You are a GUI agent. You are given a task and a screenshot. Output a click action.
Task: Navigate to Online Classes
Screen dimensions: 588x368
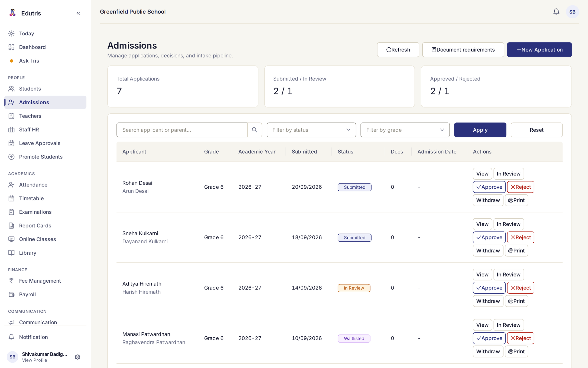[45, 239]
